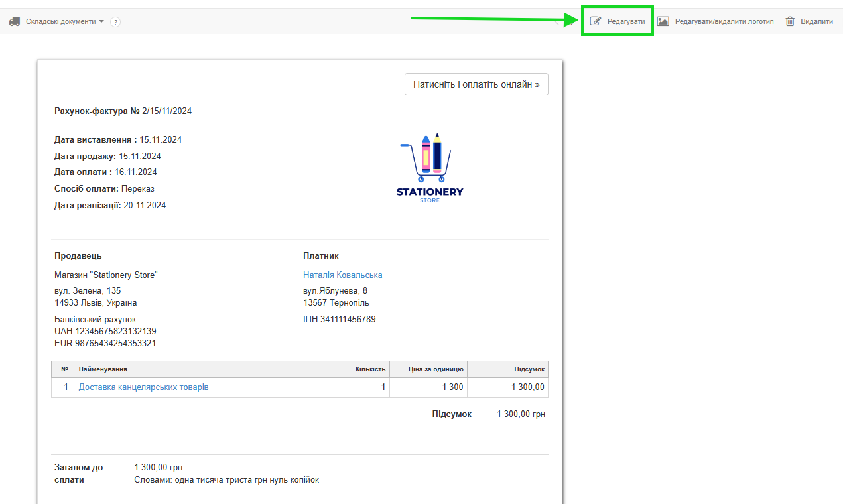Image resolution: width=843 pixels, height=504 pixels.
Task: Click the picture icon for logo editing
Action: point(663,21)
